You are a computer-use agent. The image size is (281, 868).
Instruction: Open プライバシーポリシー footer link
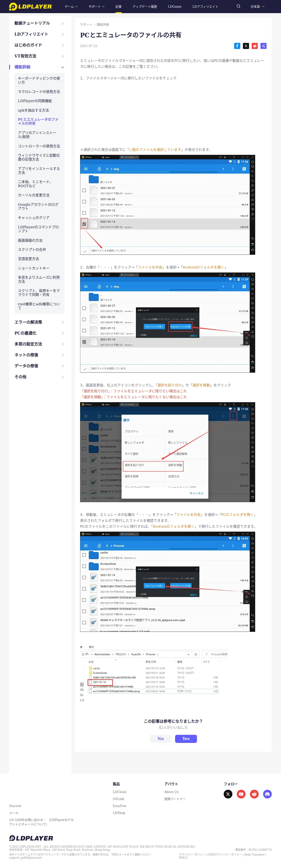coord(192,854)
